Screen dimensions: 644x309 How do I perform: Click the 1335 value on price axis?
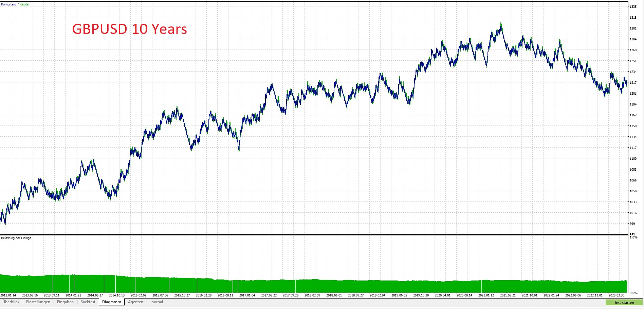click(x=633, y=6)
